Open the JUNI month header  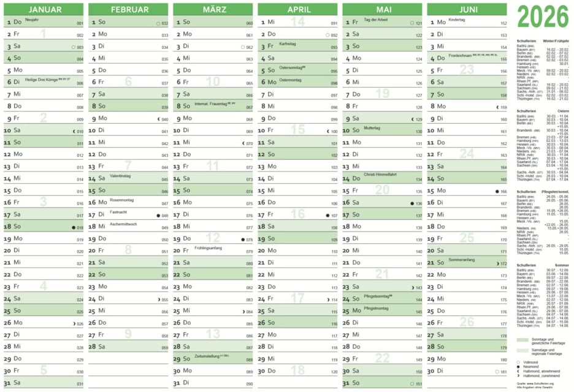click(x=468, y=9)
